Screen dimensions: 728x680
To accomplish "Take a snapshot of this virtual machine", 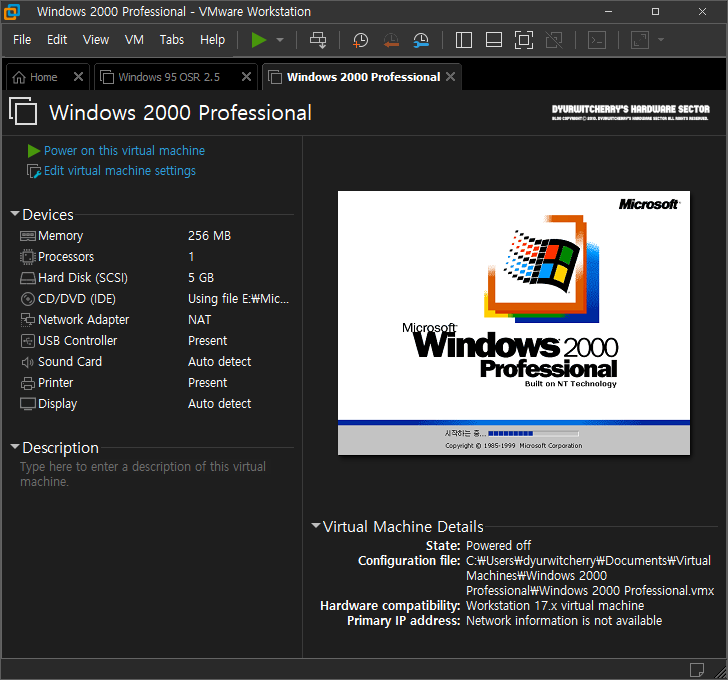I will (360, 40).
